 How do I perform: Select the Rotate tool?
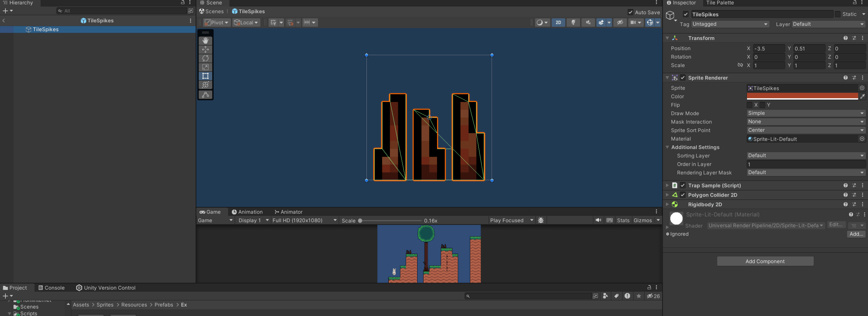click(x=205, y=58)
